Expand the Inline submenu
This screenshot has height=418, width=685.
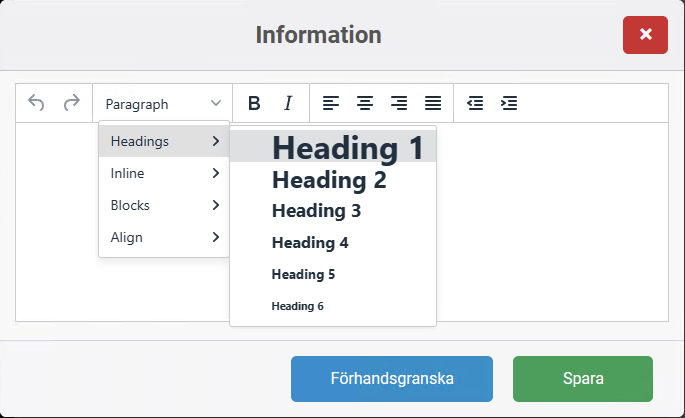point(164,173)
